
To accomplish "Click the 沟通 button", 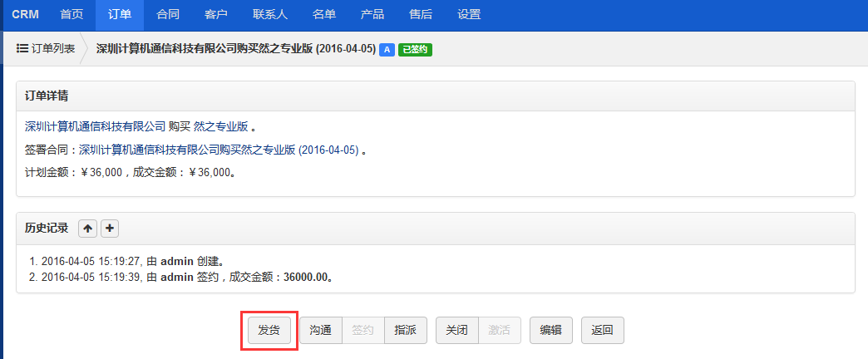I will (321, 330).
